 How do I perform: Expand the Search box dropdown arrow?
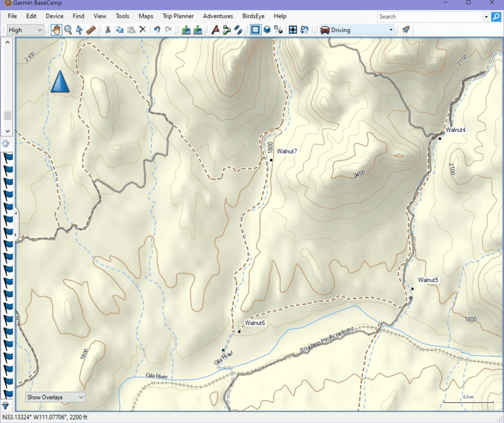(486, 17)
